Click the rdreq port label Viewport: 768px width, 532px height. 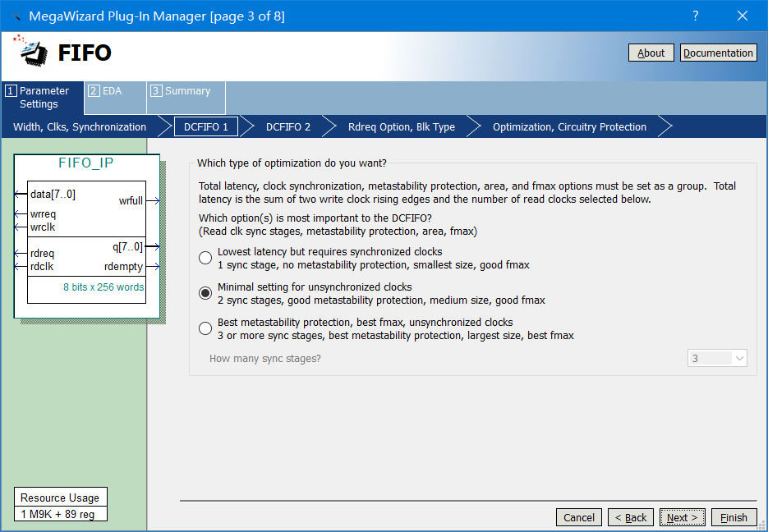pos(42,254)
